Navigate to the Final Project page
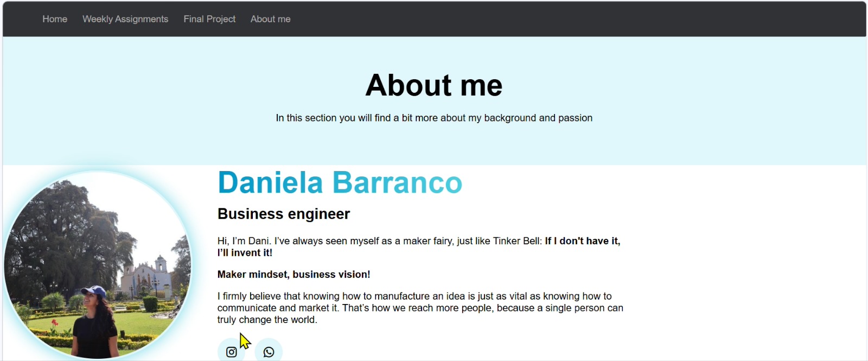The height and width of the screenshot is (361, 868). point(209,19)
